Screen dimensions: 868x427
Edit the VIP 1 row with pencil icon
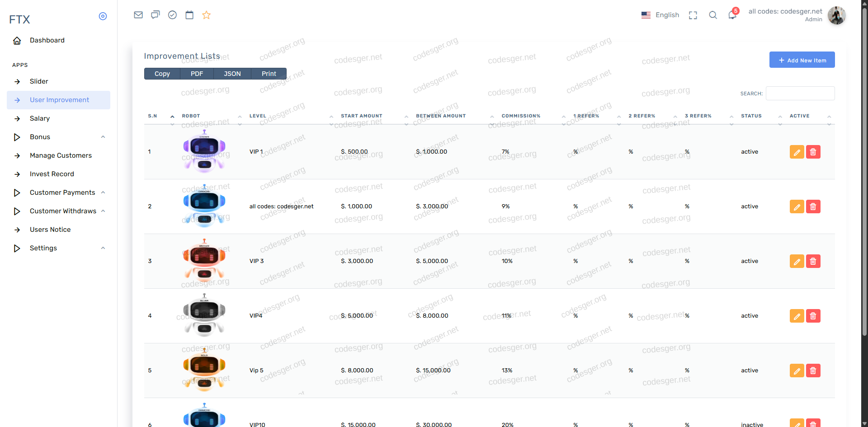797,152
